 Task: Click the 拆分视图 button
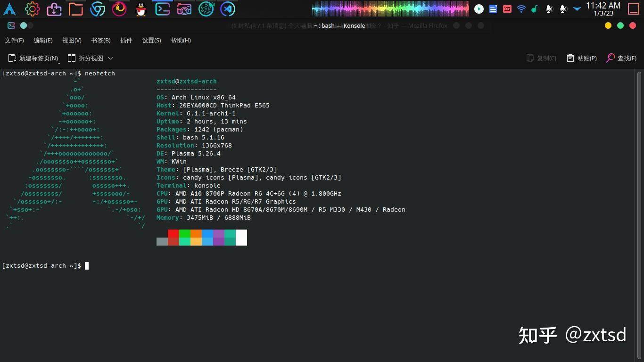[85, 58]
